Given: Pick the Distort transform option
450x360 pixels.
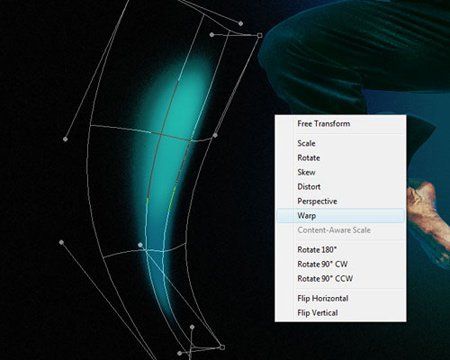Looking at the screenshot, I should (340, 187).
